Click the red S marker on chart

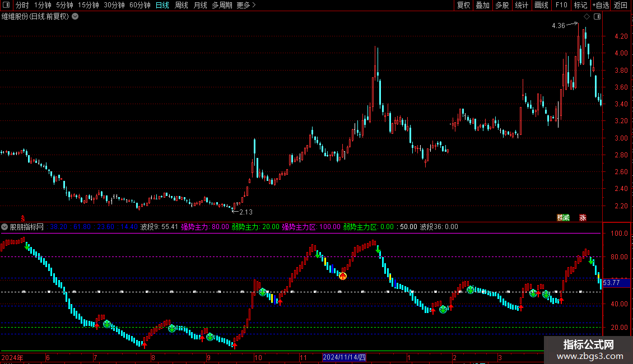[23, 218]
